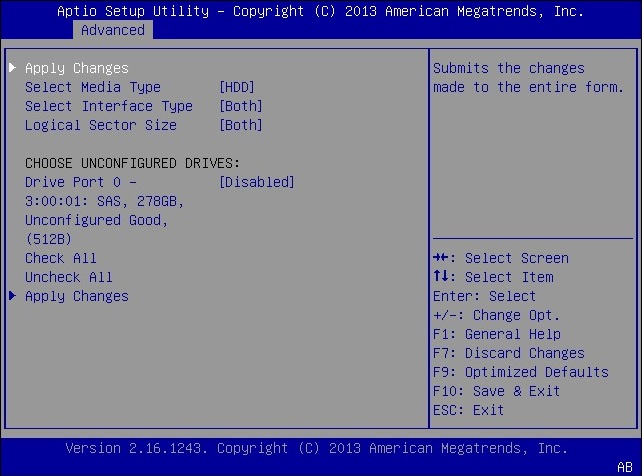
Task: Click the F1: General Help hint
Action: coord(497,334)
